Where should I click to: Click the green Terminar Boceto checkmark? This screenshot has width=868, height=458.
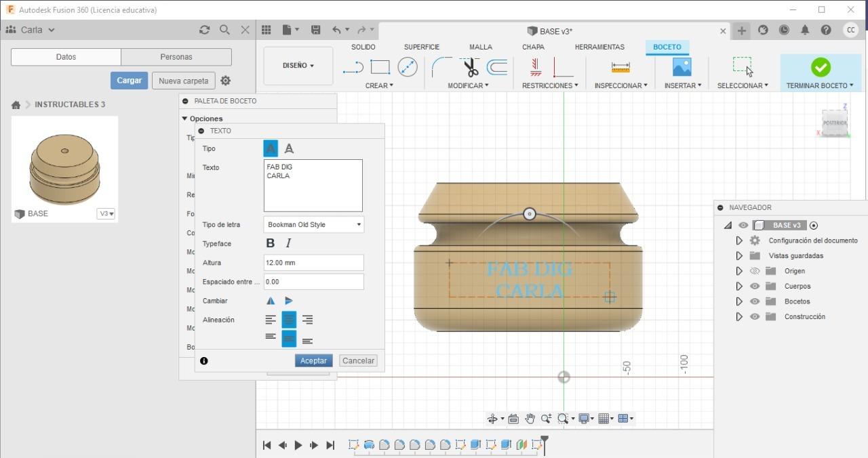[821, 67]
